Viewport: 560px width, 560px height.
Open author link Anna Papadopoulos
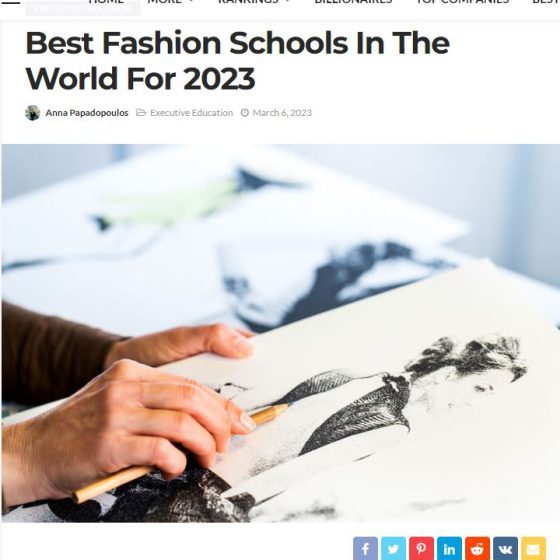point(87,113)
